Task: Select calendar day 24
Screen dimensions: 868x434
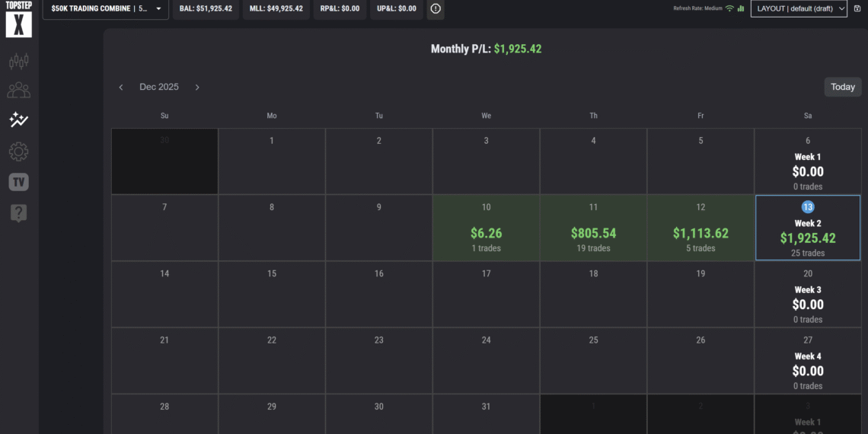Action: point(486,360)
